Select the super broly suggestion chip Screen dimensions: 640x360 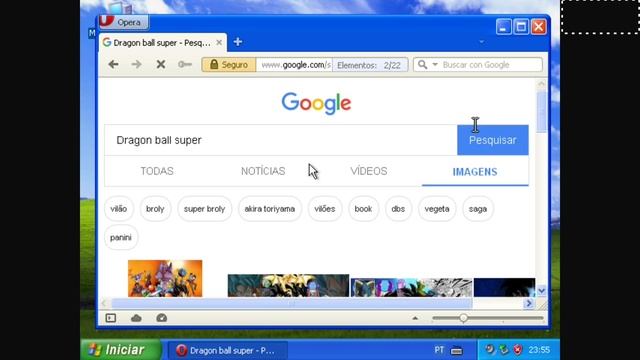click(204, 209)
